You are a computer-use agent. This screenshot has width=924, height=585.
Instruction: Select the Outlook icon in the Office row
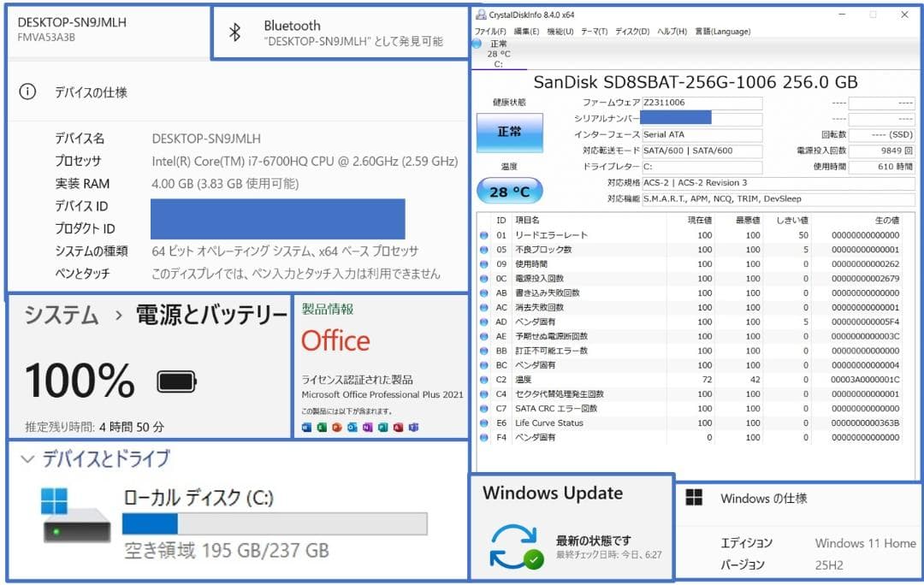coord(352,427)
